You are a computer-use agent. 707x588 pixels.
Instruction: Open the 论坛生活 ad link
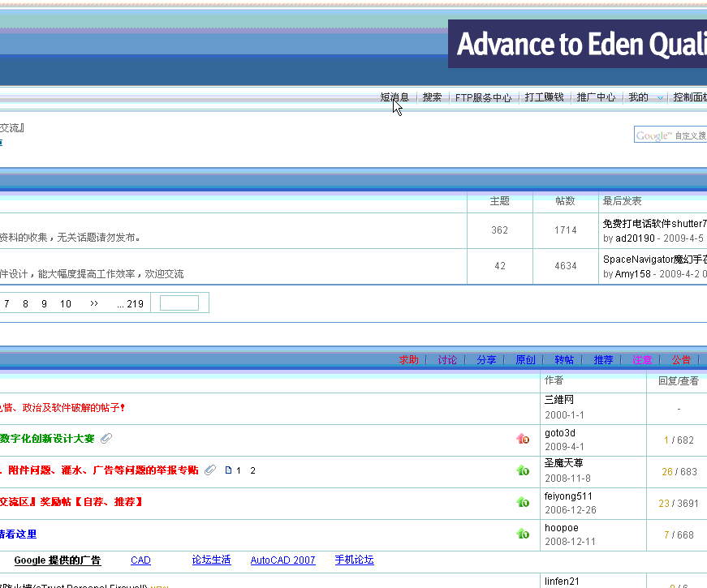[212, 560]
